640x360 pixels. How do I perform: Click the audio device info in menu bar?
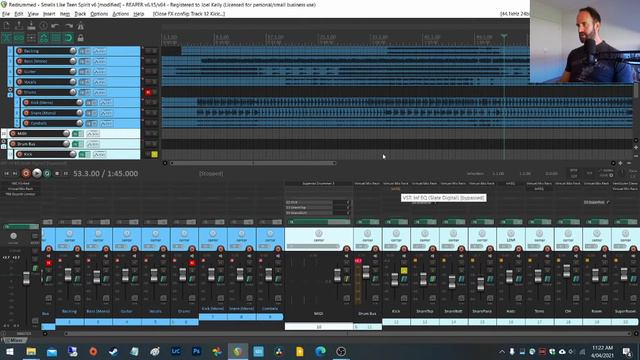[x=514, y=14]
